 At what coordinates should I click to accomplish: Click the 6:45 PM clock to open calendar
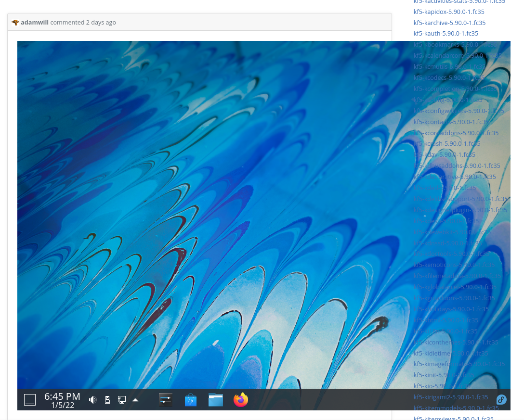coord(62,399)
